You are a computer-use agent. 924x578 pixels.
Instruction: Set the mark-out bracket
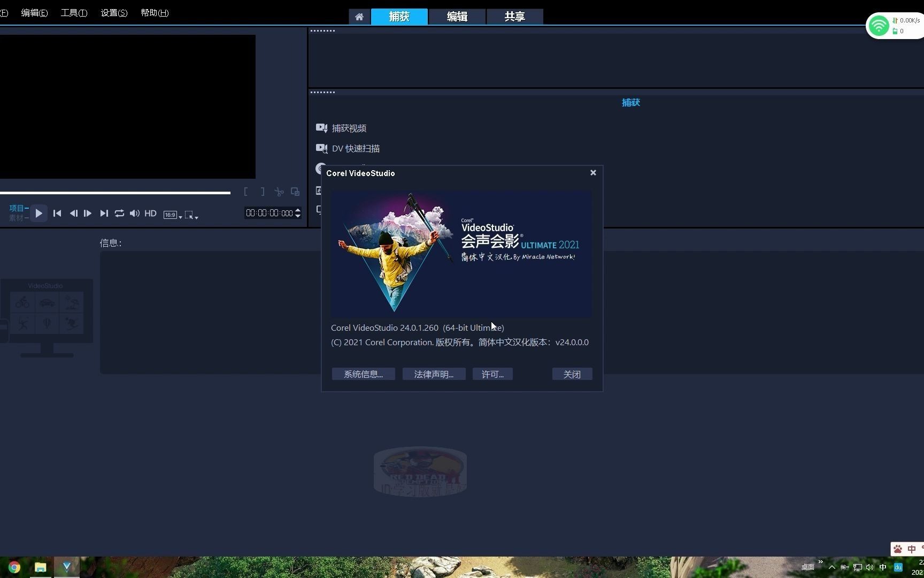coord(263,192)
